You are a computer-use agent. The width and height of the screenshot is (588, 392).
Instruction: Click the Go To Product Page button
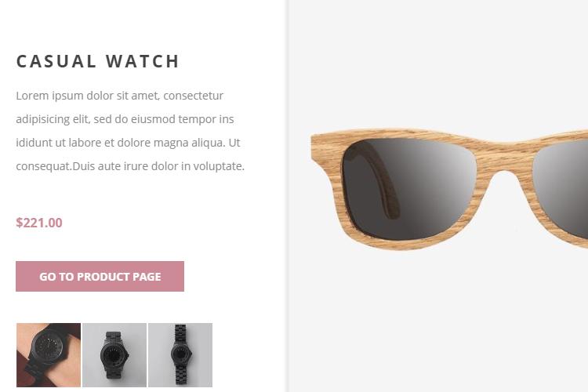click(x=100, y=277)
